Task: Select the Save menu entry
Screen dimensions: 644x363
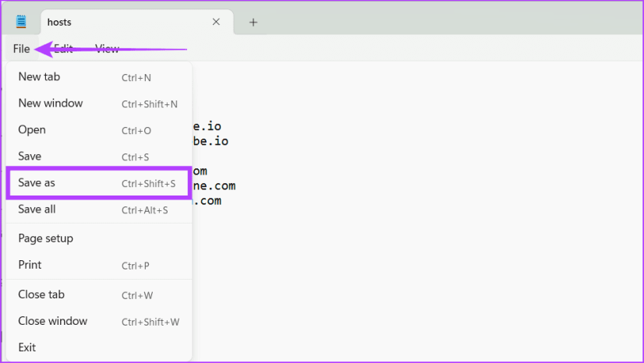Action: pos(99,157)
